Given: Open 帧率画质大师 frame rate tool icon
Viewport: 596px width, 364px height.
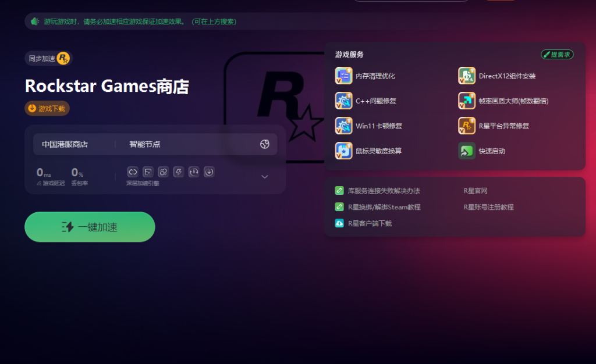Looking at the screenshot, I should click(x=467, y=101).
